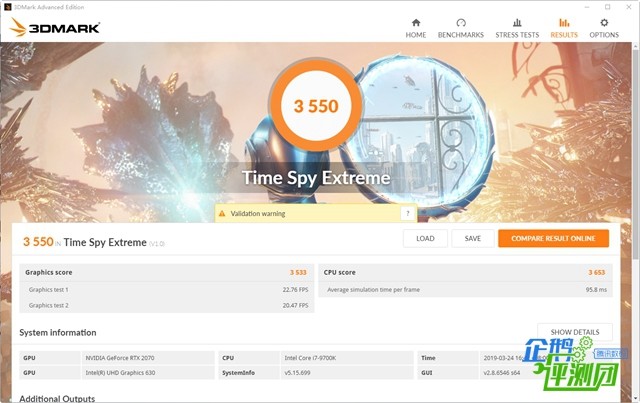Open the HOME tab
The width and height of the screenshot is (640, 403).
tap(416, 28)
